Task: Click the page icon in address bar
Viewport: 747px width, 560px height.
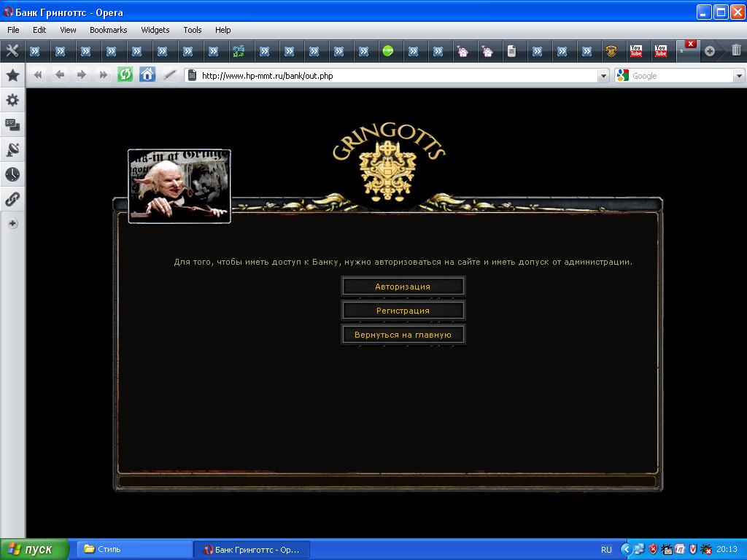Action: point(193,75)
